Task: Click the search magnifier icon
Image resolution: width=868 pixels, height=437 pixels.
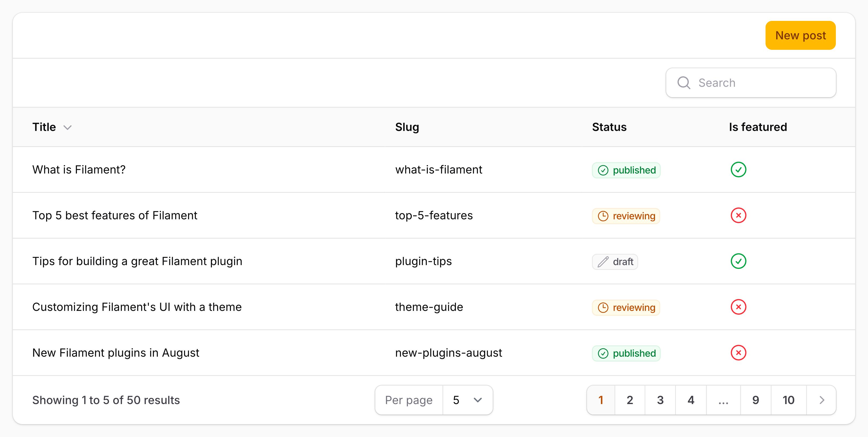Action: click(x=684, y=82)
